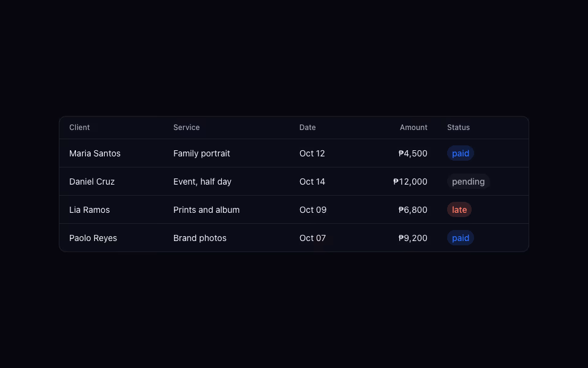
Task: Click the paid badge for Maria Santos
Action: tap(461, 153)
